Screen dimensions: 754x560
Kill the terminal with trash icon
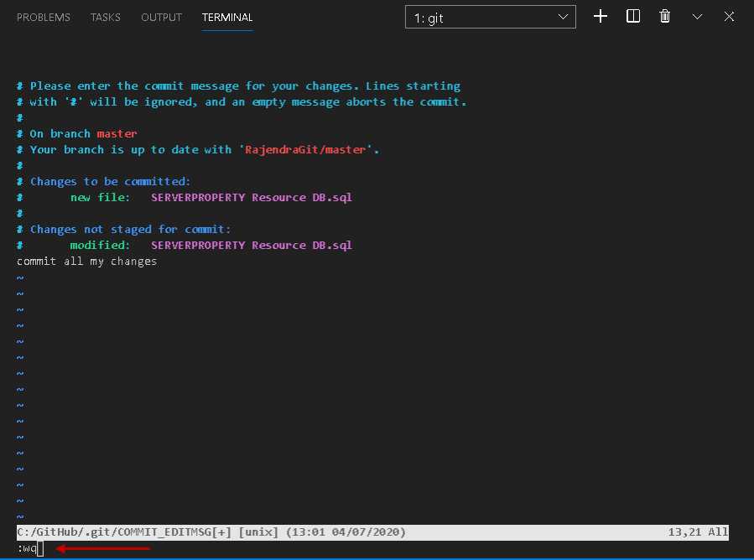click(665, 17)
